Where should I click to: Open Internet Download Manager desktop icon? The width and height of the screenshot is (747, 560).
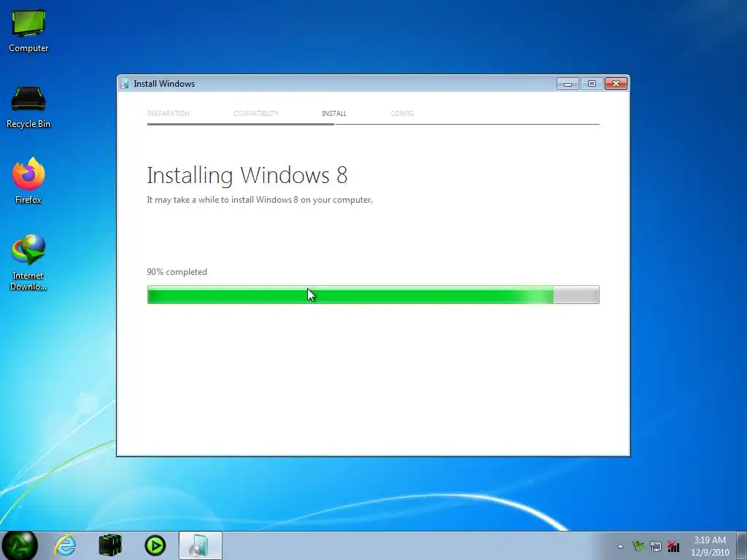click(x=28, y=262)
